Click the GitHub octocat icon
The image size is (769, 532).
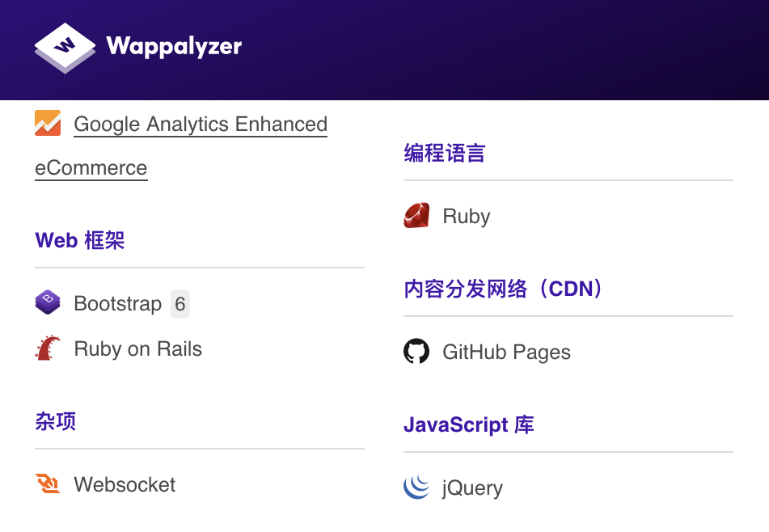click(x=416, y=351)
